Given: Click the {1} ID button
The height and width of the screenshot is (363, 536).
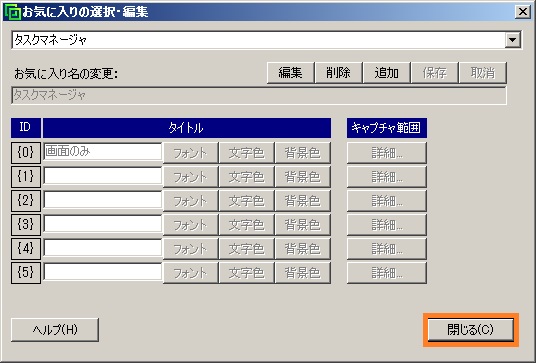Looking at the screenshot, I should point(26,176).
